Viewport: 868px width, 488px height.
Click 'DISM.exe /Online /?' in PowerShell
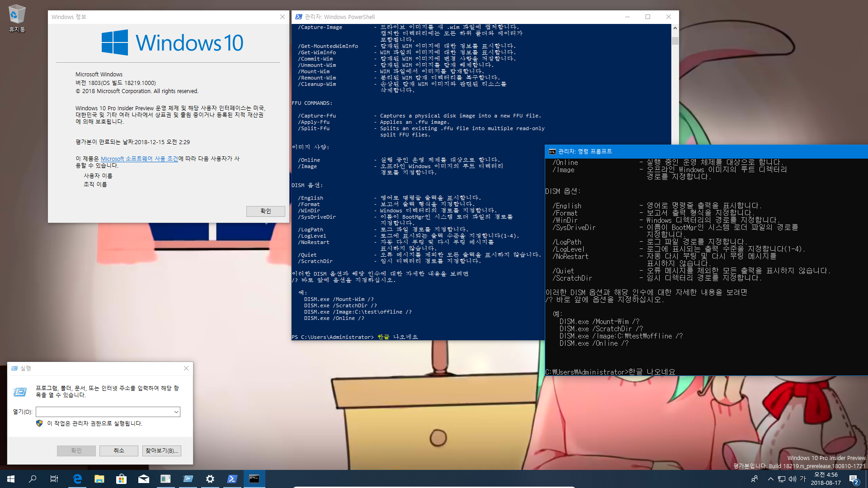(334, 318)
